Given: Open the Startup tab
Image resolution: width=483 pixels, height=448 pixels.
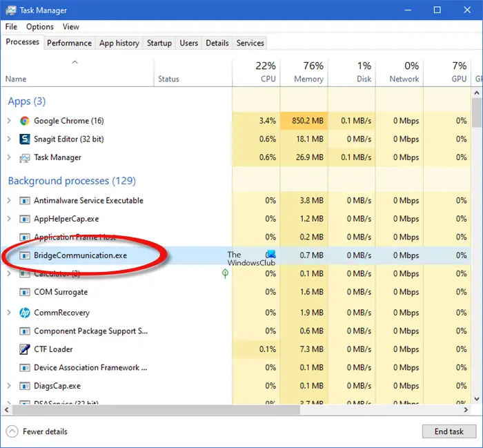Looking at the screenshot, I should point(159,43).
